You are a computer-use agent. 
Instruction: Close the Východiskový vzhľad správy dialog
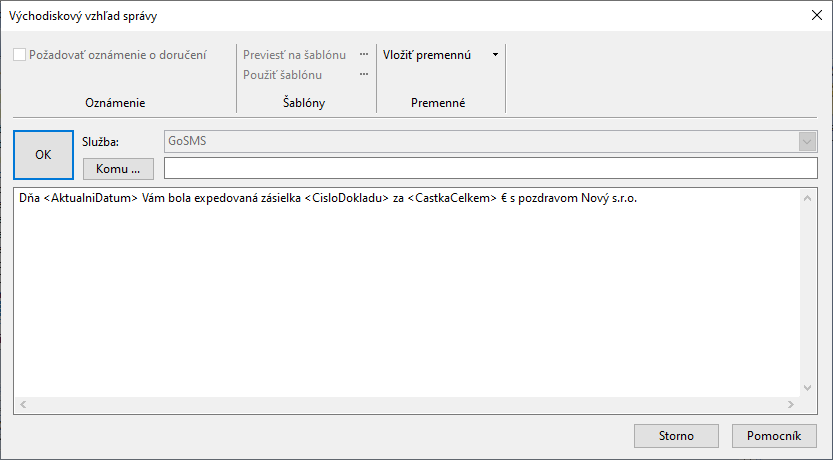coord(817,15)
